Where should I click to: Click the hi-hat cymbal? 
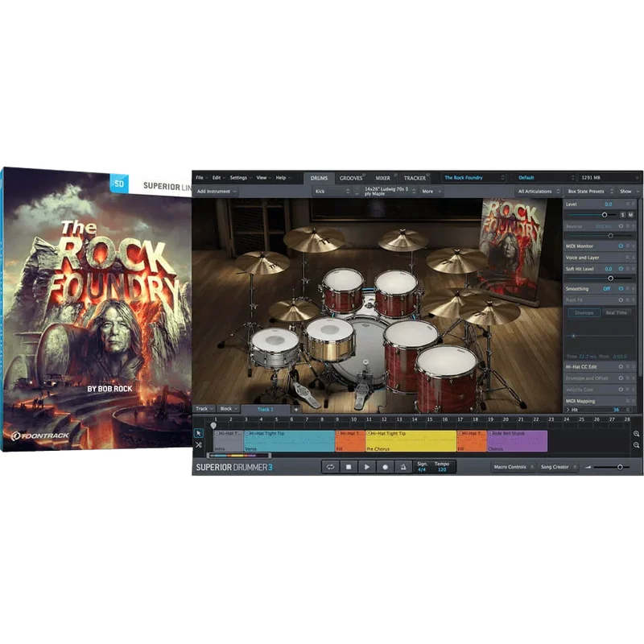point(293,312)
